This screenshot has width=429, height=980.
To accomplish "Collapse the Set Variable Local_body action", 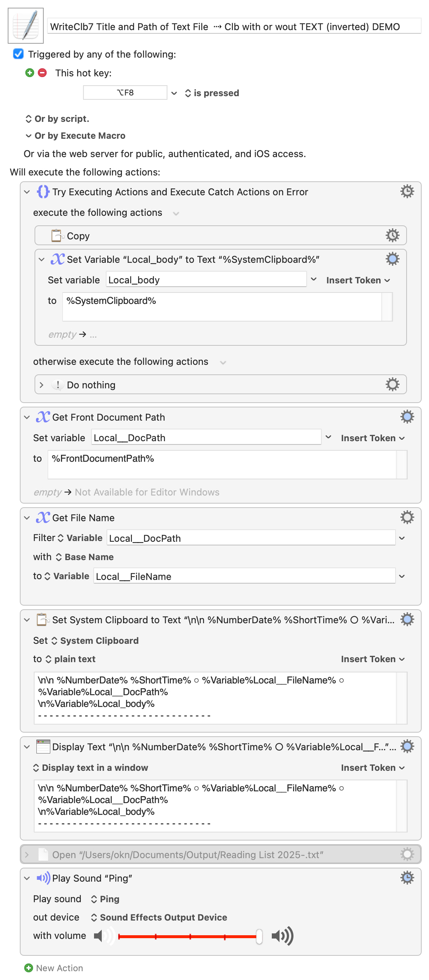I will click(x=42, y=259).
